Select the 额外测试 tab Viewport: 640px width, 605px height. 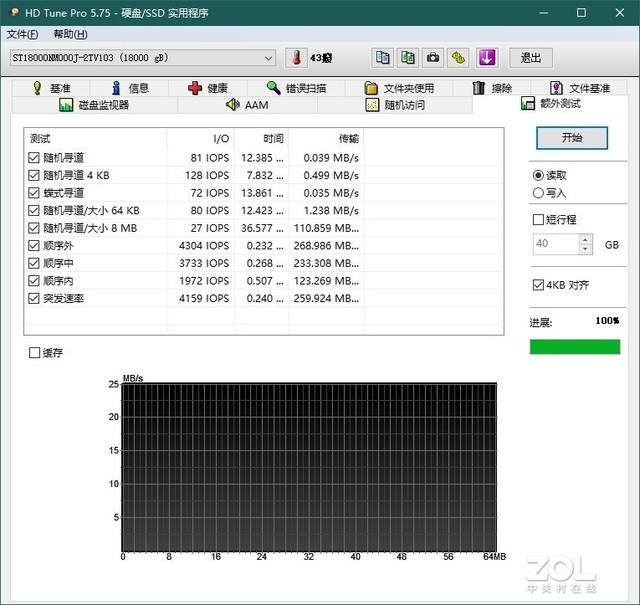[551, 104]
